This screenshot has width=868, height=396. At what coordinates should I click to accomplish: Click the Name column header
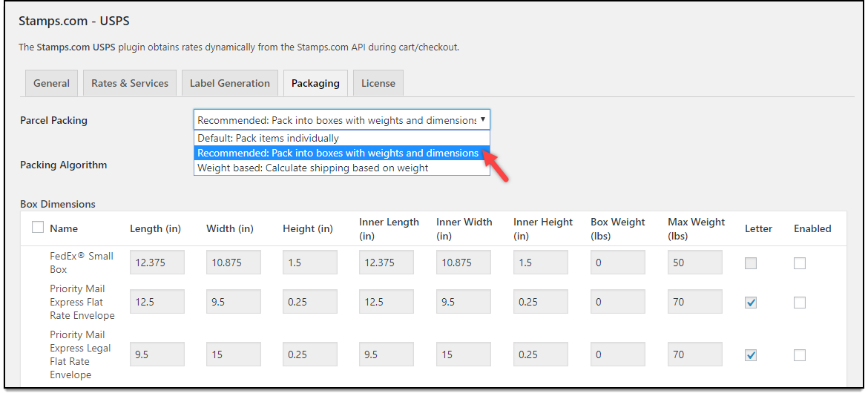pos(64,228)
